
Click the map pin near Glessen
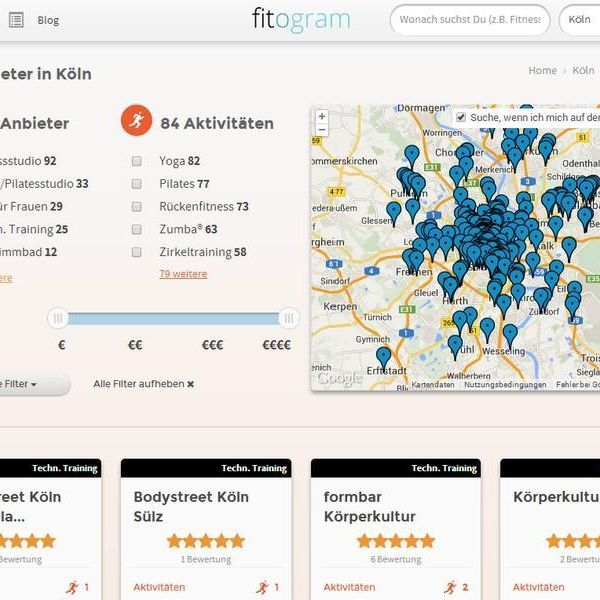coord(394,212)
